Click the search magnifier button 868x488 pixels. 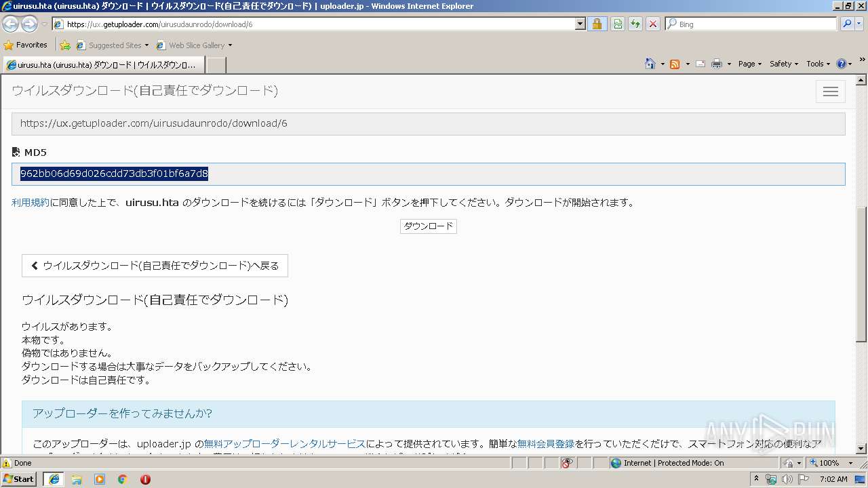click(847, 24)
